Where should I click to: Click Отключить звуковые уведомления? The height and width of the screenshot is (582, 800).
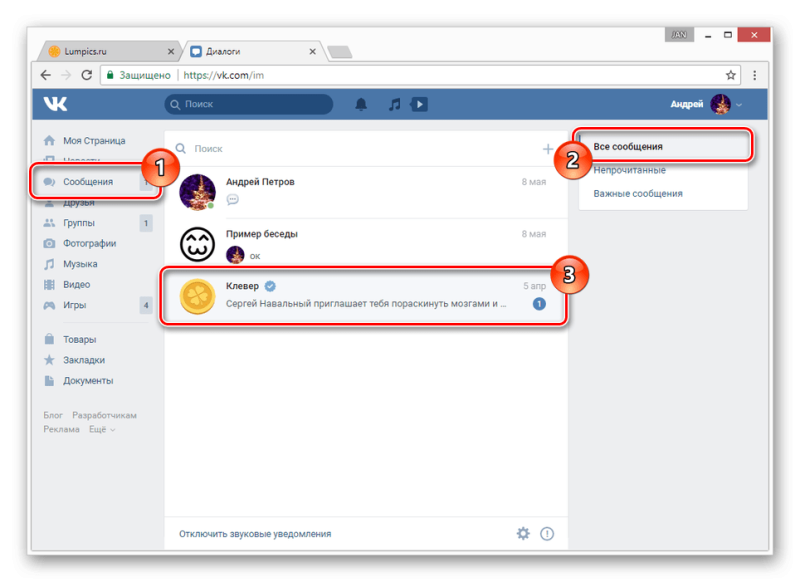[255, 534]
